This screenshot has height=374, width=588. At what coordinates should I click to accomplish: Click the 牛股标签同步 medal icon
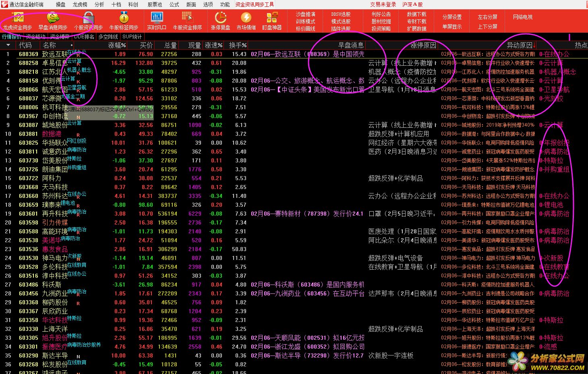coord(124,17)
